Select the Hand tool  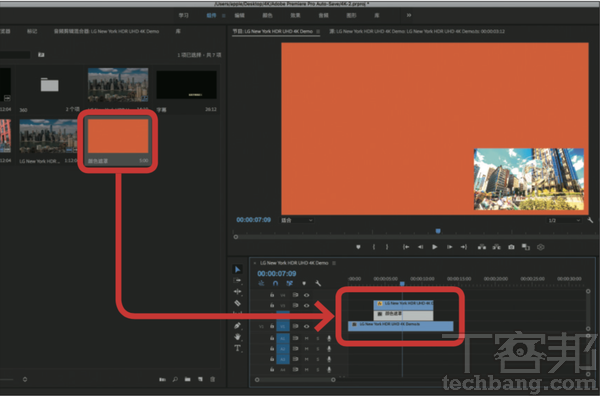(238, 337)
